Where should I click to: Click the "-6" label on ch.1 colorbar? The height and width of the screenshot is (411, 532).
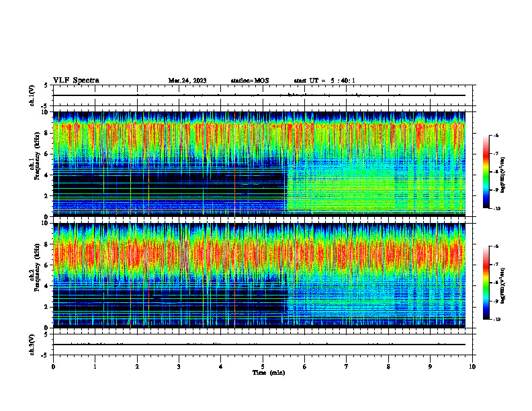pos(496,135)
